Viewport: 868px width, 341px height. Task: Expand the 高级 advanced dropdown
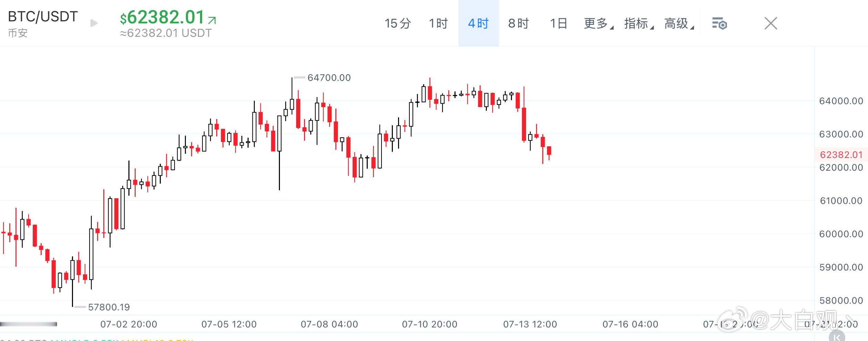[x=679, y=23]
